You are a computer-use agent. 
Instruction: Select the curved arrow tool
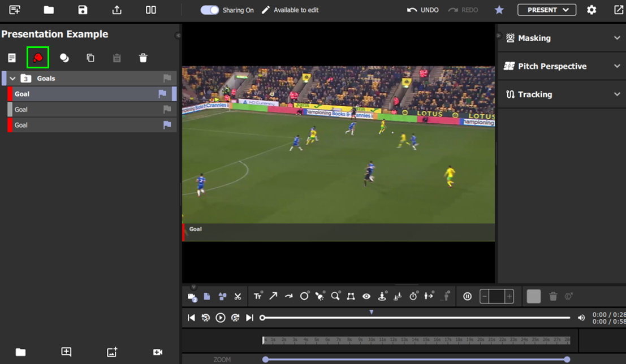click(x=288, y=296)
